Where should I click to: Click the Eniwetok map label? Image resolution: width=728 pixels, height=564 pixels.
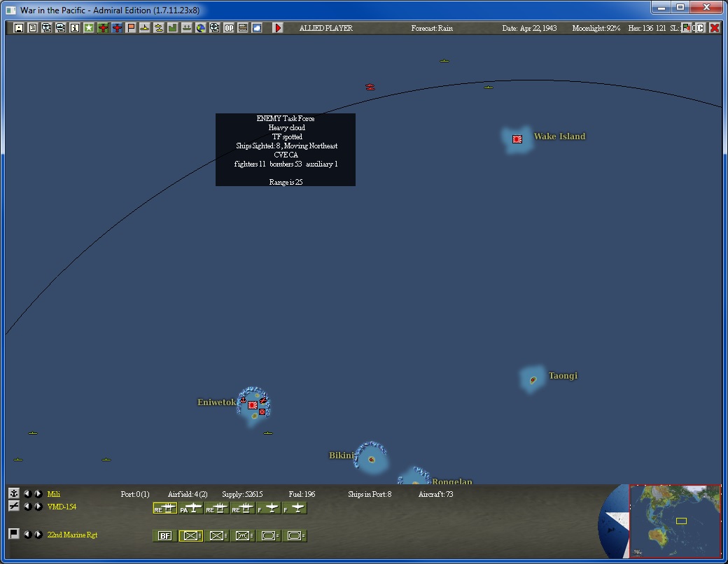pyautogui.click(x=216, y=402)
